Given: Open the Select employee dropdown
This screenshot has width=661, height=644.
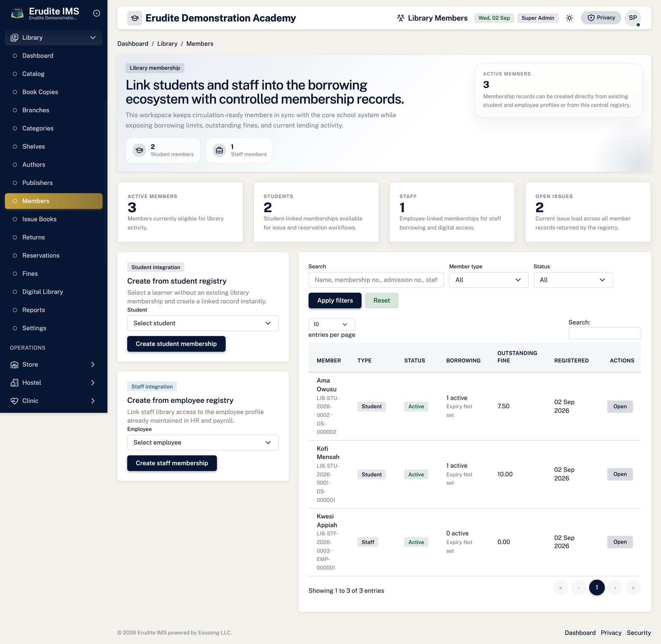Looking at the screenshot, I should tap(203, 443).
